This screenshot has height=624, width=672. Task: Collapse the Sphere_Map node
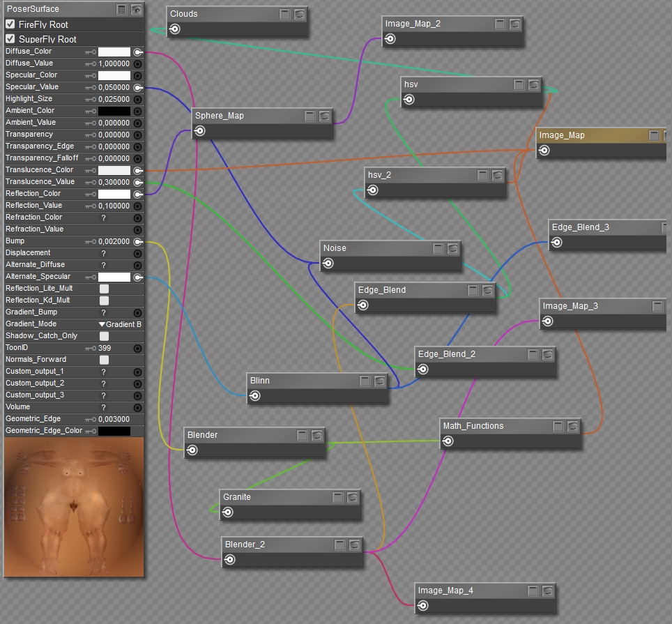coord(310,116)
